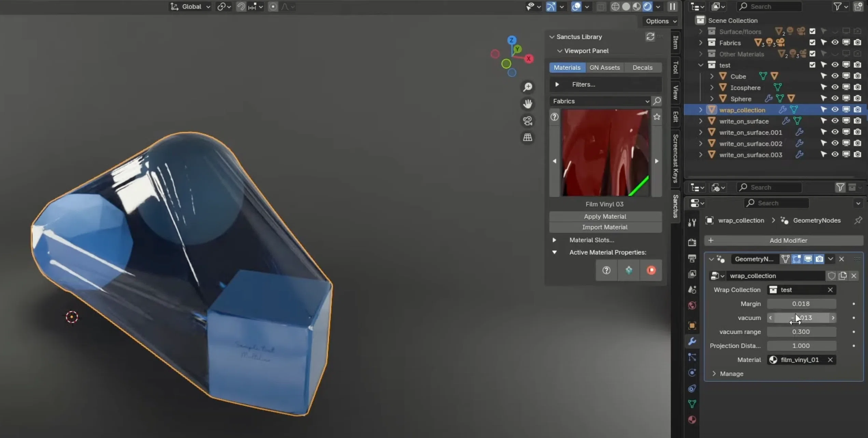Click Import Material button
This screenshot has height=438, width=868.
pyautogui.click(x=605, y=227)
